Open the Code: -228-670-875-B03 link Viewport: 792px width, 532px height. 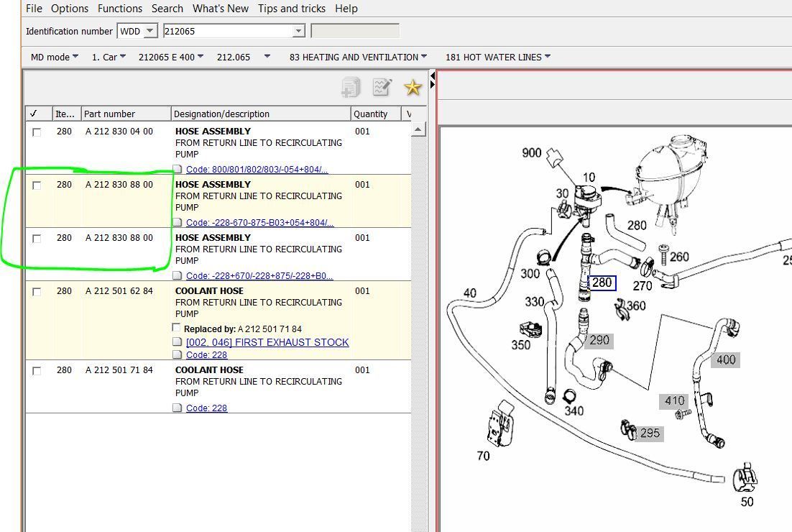259,223
